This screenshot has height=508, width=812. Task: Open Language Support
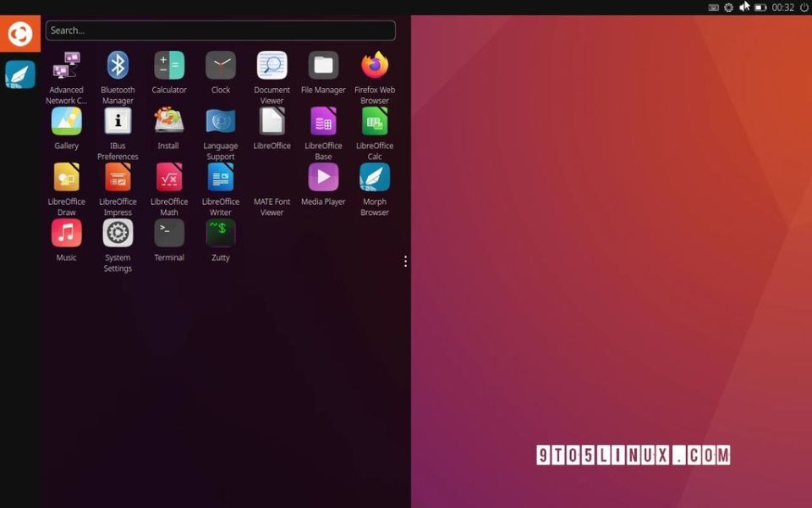tap(221, 121)
